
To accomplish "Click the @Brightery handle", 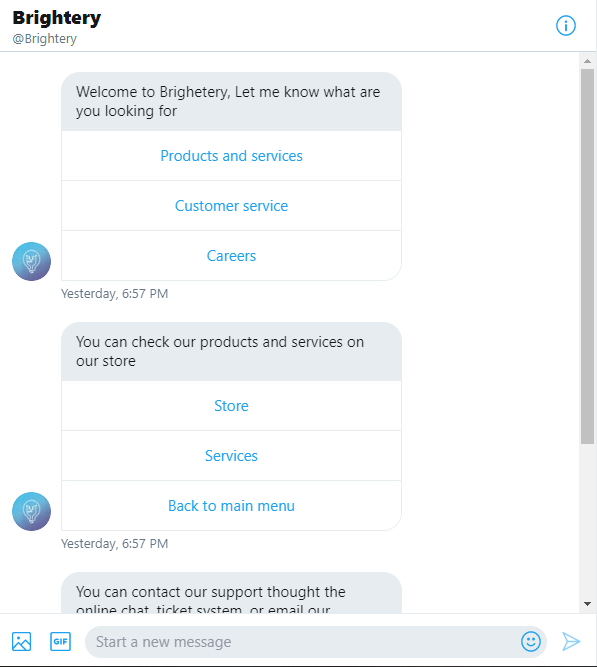I will [45, 39].
